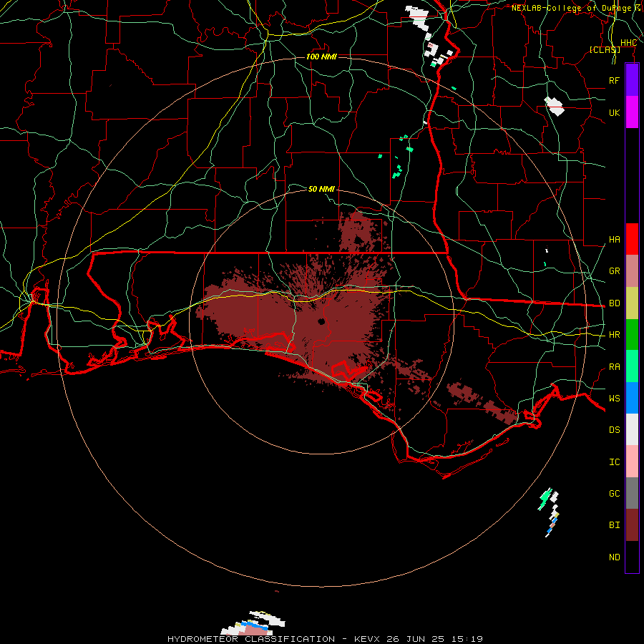Click the 'GC' legend label text
Screen dimensions: 644x644
tap(614, 494)
